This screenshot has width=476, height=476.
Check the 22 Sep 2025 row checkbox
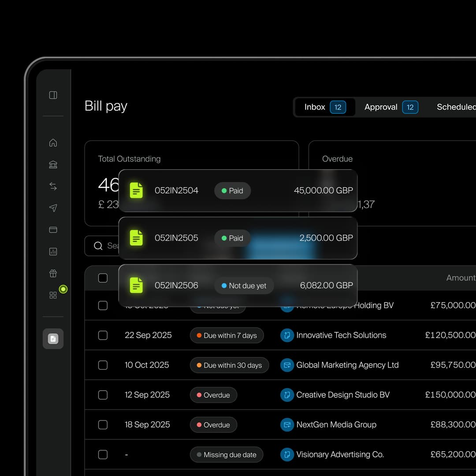(103, 335)
